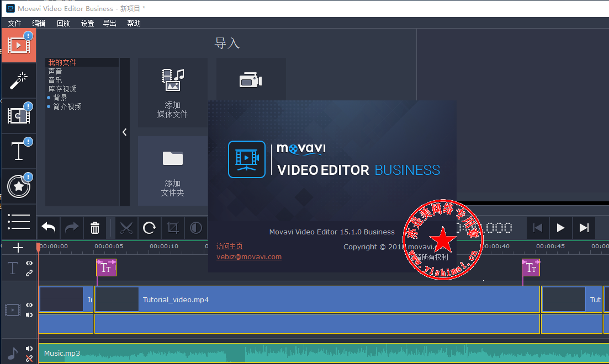The height and width of the screenshot is (364, 609).
Task: Skip to next clip in player
Action: point(584,228)
